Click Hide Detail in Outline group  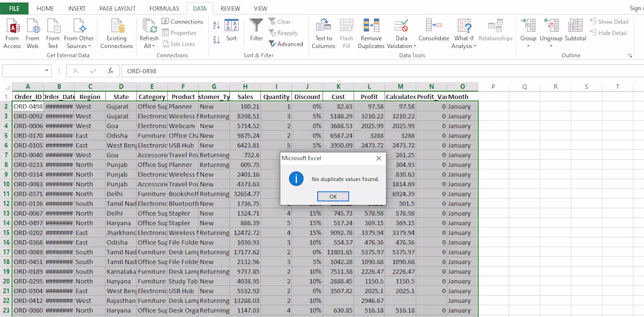coord(608,32)
